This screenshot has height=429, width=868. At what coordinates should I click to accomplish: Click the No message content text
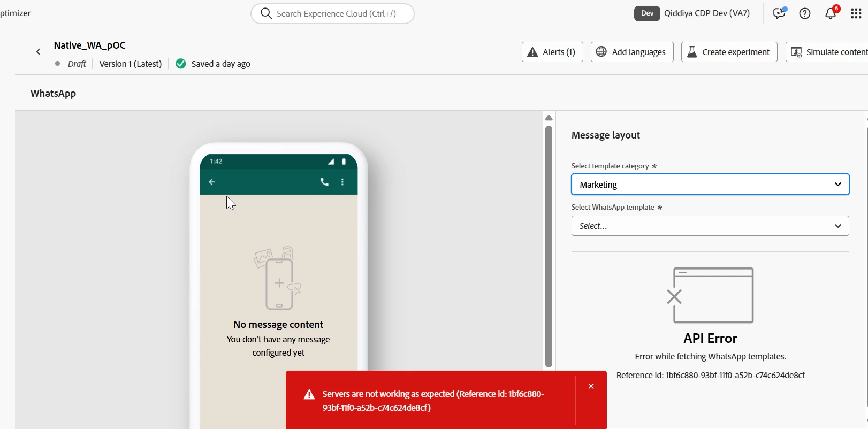pos(278,325)
